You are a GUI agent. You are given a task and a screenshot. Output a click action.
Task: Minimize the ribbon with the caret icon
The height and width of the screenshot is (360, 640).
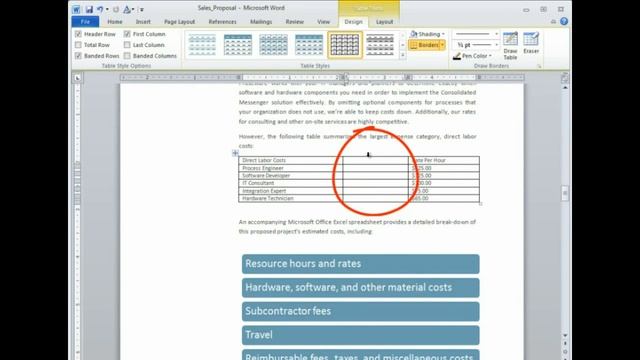tap(553, 22)
